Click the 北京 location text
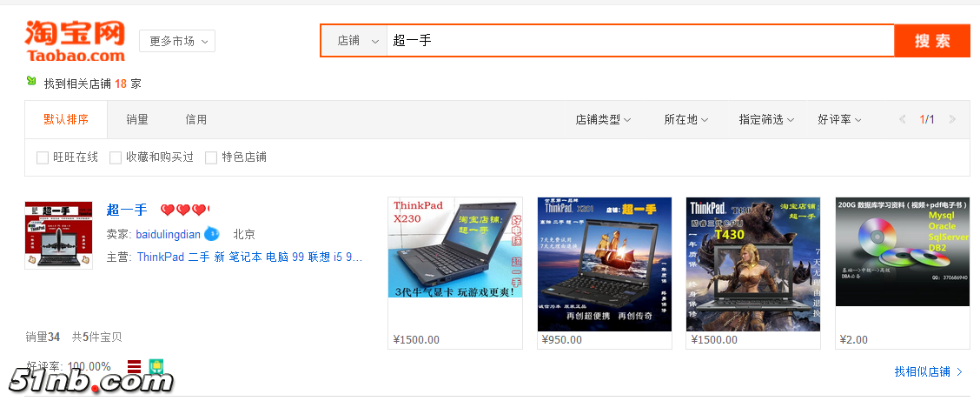The height and width of the screenshot is (401, 980). point(244,235)
